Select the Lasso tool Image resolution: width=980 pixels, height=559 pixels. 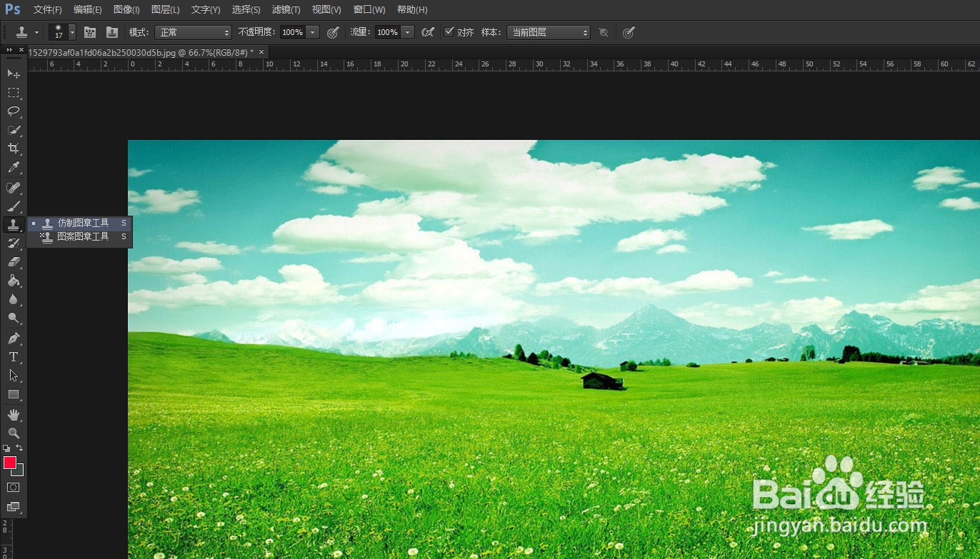(13, 111)
